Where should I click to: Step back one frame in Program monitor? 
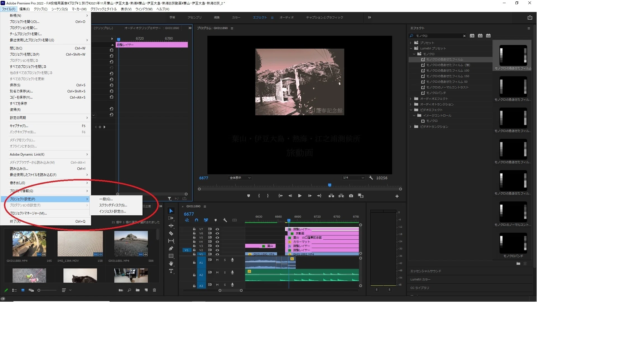coord(290,196)
